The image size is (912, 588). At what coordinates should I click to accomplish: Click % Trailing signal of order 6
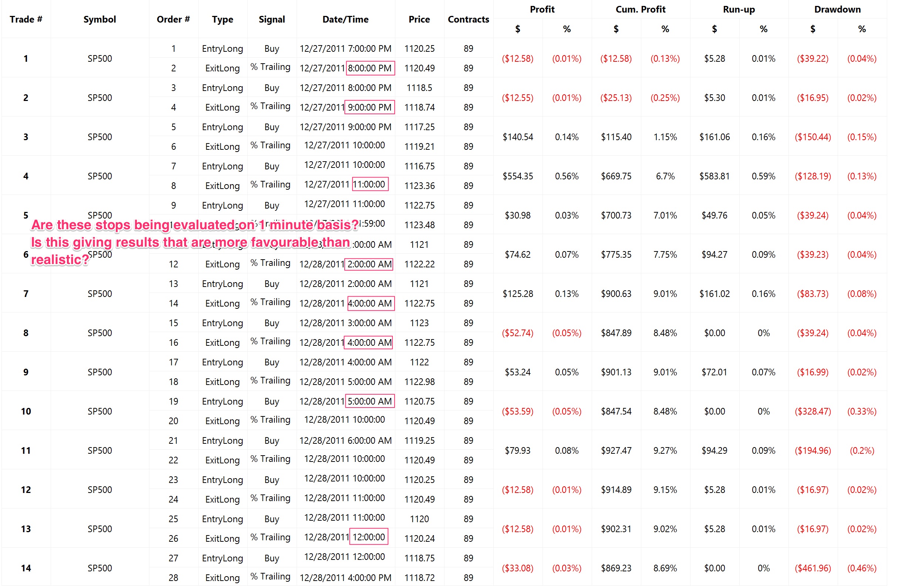271,145
